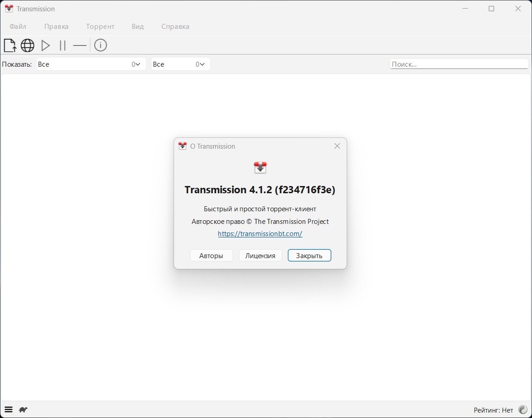Expand the second Все tracker filter dropdown

click(180, 64)
